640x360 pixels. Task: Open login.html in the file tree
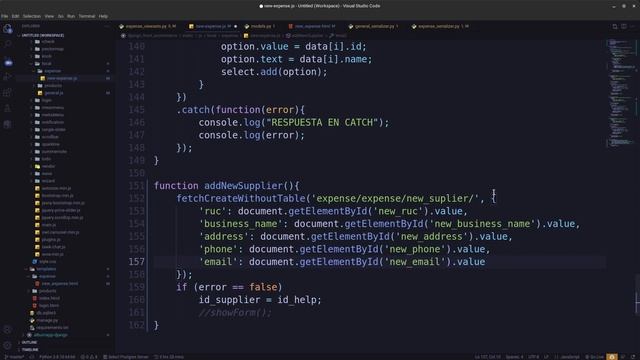tap(49, 306)
